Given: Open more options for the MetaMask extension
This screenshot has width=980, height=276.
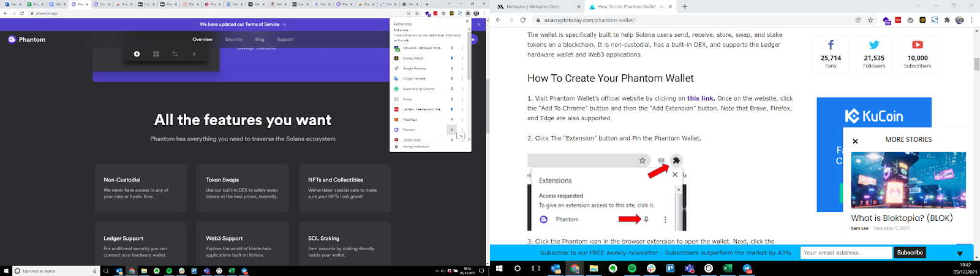Looking at the screenshot, I should pos(462,120).
